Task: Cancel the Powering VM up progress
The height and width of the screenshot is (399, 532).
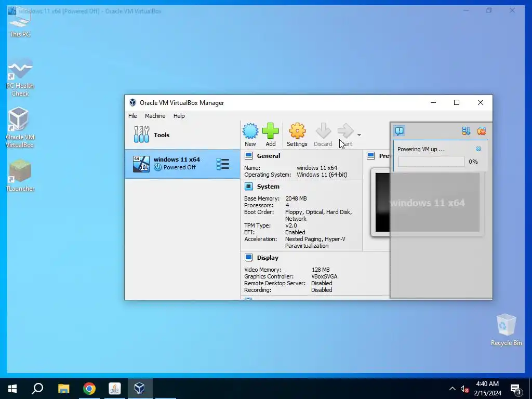Action: 478,149
